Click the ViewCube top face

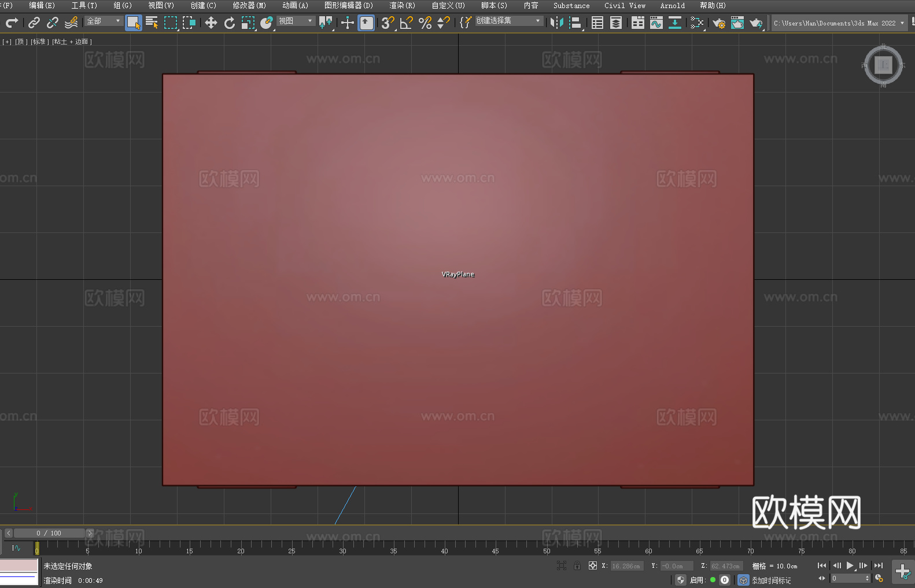[x=883, y=65]
